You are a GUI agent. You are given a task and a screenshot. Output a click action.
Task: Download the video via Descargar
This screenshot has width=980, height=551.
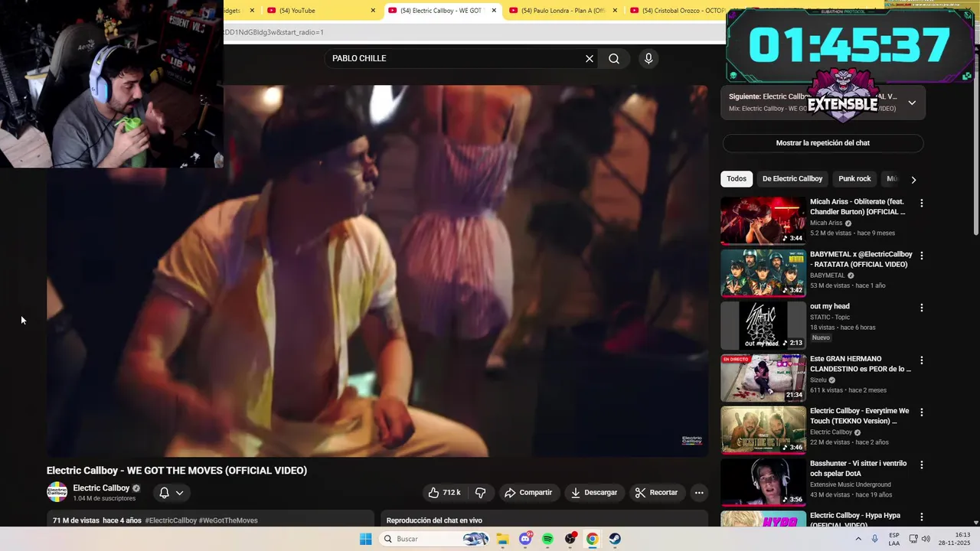594,493
